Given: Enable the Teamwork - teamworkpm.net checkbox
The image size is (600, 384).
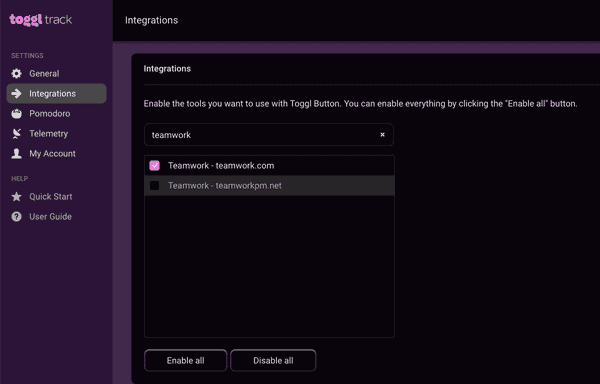Looking at the screenshot, I should (x=155, y=185).
